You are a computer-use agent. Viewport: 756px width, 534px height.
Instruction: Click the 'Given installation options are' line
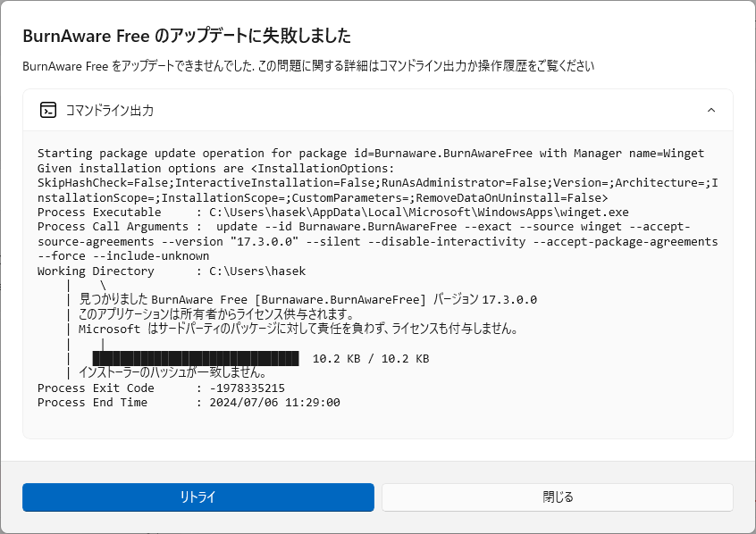point(216,168)
